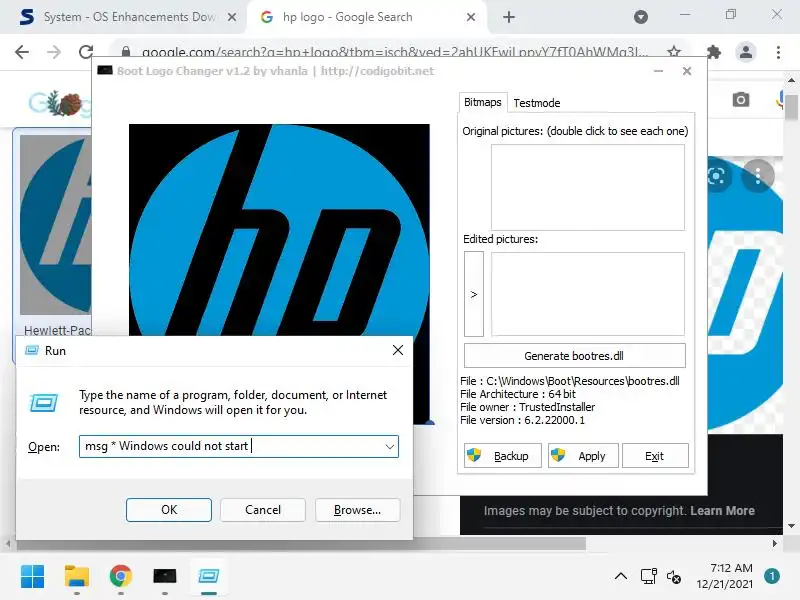Click the Chrome taskbar icon
Image resolution: width=800 pixels, height=600 pixels.
click(x=120, y=577)
